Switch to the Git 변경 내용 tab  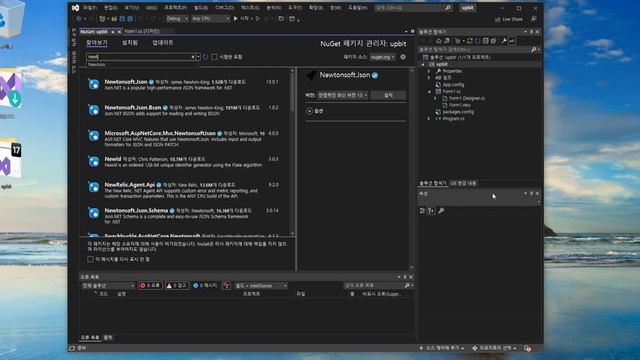pyautogui.click(x=463, y=183)
